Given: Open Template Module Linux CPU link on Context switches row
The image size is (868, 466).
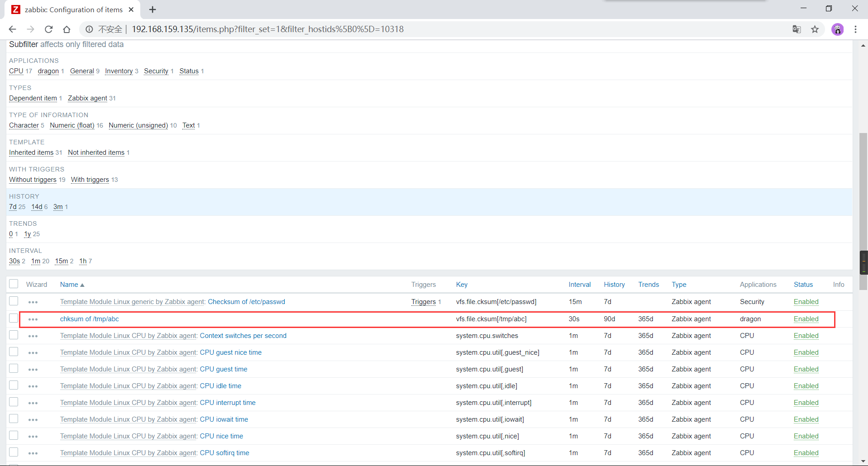Looking at the screenshot, I should [129, 336].
